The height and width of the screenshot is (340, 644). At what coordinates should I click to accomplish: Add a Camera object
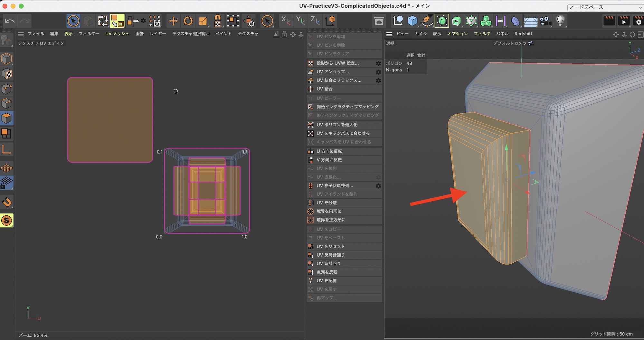pyautogui.click(x=545, y=21)
